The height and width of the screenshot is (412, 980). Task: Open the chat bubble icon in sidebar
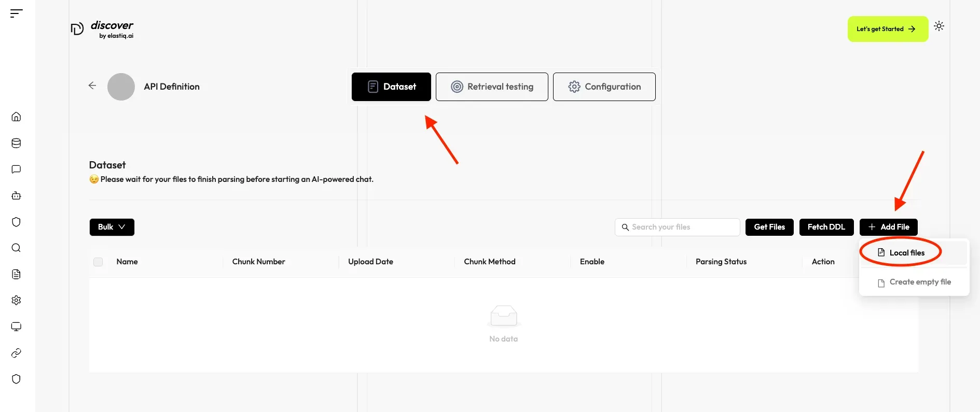(x=17, y=169)
